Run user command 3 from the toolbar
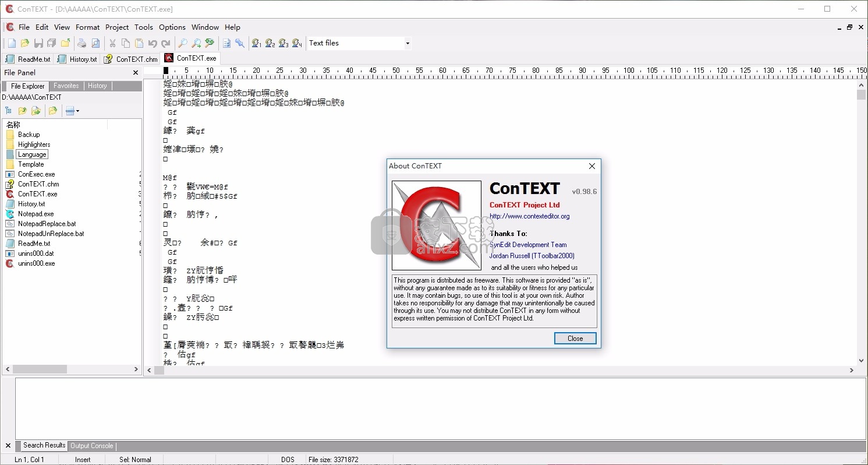868x465 pixels. coord(284,43)
